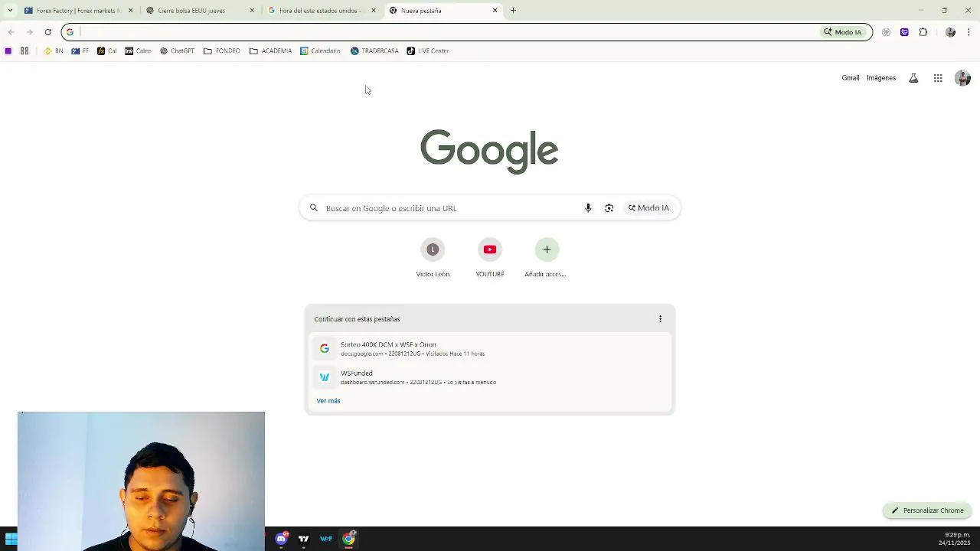This screenshot has height=551, width=980.
Task: Open the Cal bookmark
Action: click(x=106, y=51)
